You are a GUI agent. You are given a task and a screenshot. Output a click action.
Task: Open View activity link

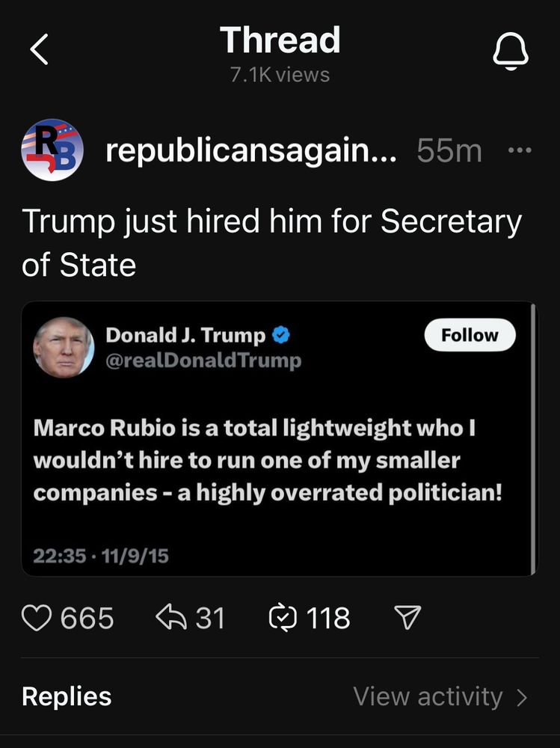(428, 696)
